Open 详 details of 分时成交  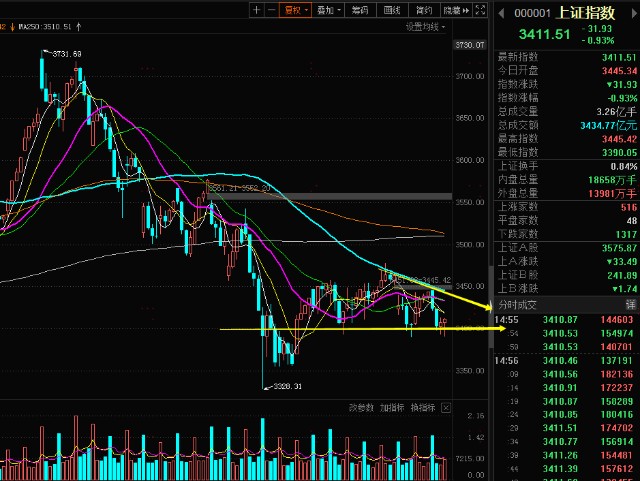[x=631, y=305]
